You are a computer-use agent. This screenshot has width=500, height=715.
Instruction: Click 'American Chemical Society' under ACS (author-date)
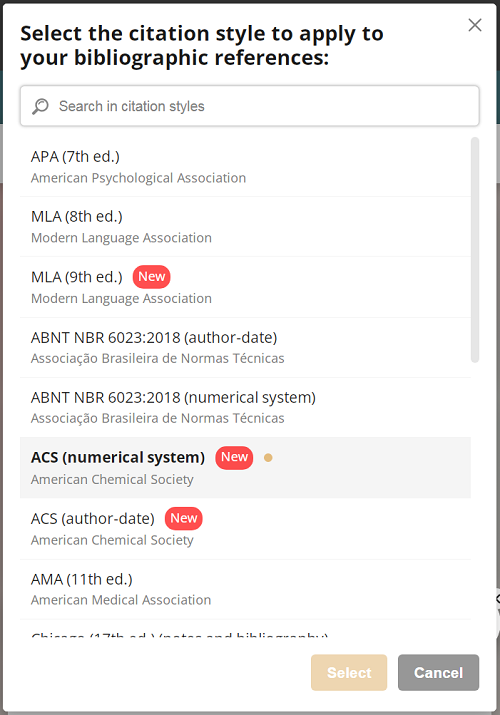tap(112, 540)
